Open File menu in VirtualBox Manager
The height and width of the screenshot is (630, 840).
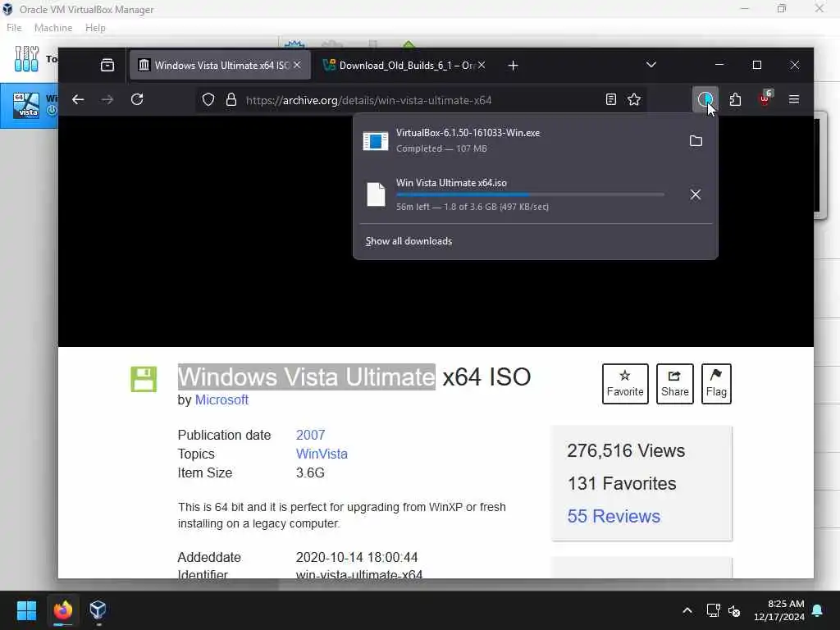tap(15, 28)
